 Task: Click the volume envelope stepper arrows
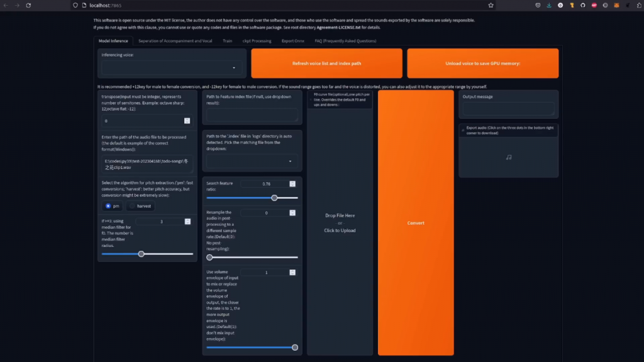[x=292, y=273]
